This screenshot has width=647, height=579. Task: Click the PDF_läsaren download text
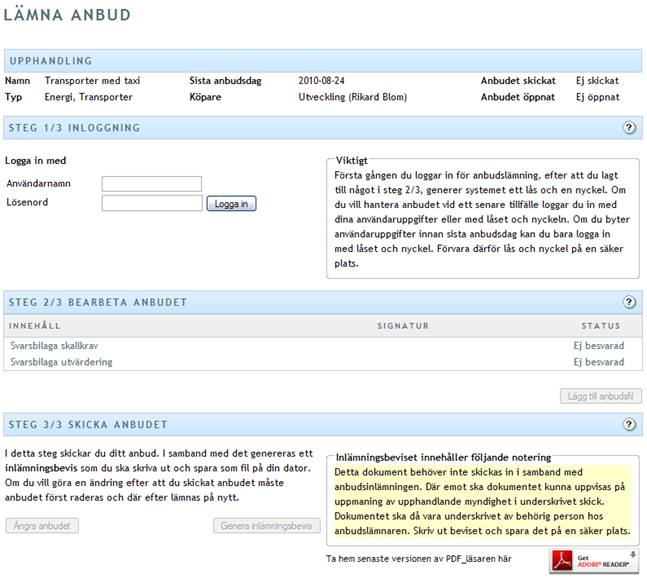tap(419, 558)
